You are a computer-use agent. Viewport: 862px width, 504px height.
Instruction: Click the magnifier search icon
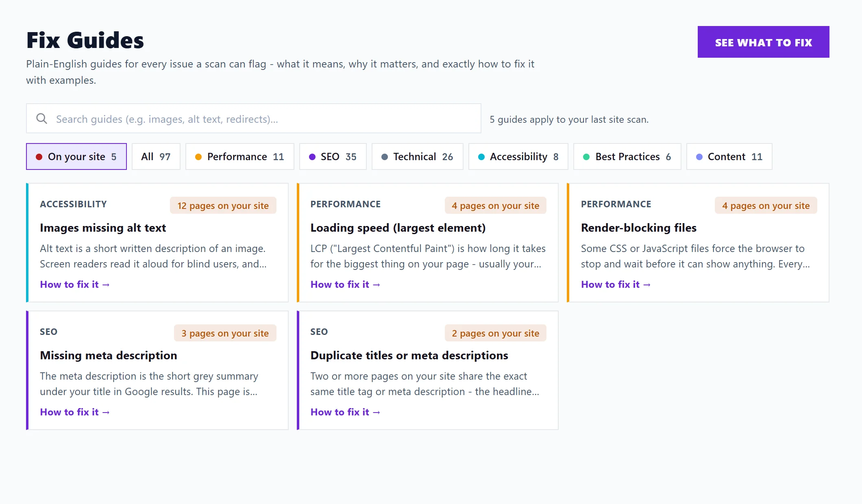coord(41,119)
